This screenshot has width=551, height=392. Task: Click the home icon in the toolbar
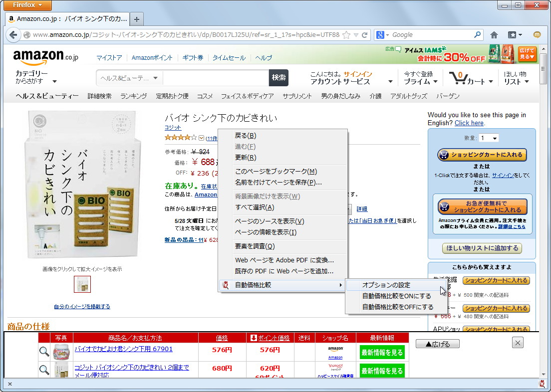point(494,34)
